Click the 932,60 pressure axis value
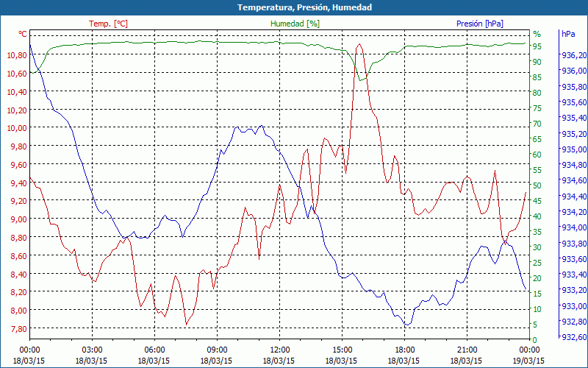Image resolution: width=588 pixels, height=368 pixels. click(574, 337)
